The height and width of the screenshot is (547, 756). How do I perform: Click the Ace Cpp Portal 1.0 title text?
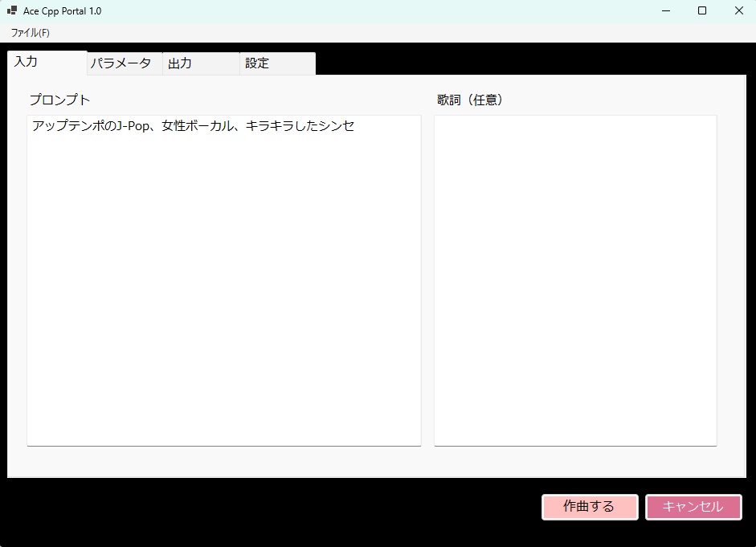point(61,10)
